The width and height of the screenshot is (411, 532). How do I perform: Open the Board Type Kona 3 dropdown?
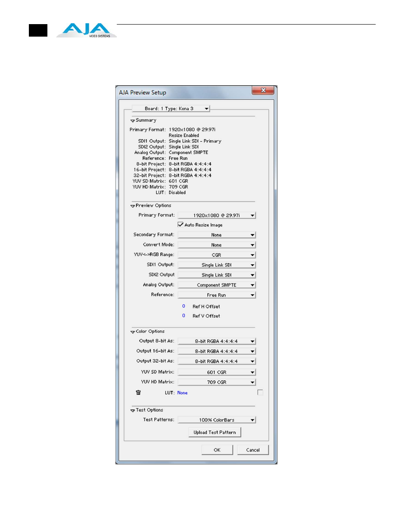pyautogui.click(x=171, y=109)
